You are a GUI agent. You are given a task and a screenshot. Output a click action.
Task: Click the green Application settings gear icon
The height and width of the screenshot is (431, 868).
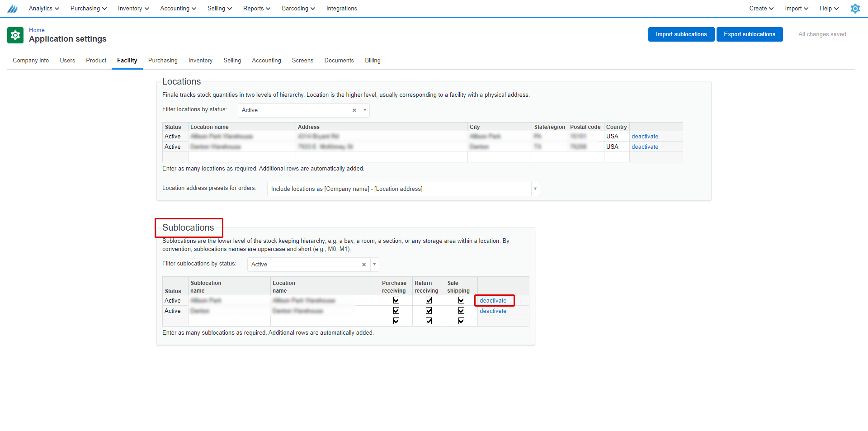pyautogui.click(x=15, y=35)
